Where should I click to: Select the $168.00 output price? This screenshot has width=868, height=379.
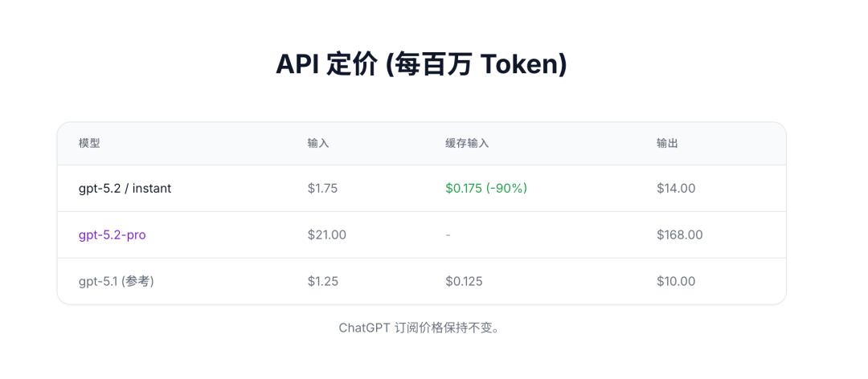[679, 235]
